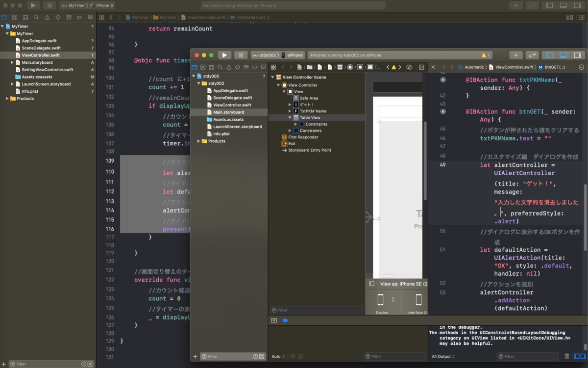Click the Automatic breadcrumb in assistant editor
588x368 pixels.
470,67
